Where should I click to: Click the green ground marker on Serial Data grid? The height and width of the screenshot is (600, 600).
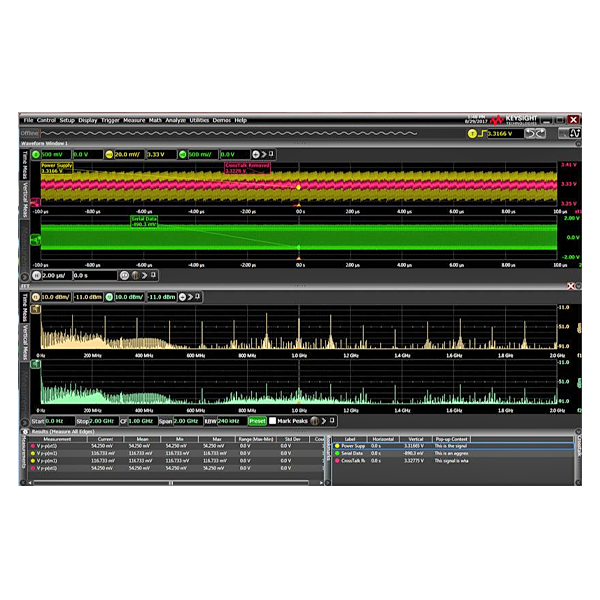[35, 240]
